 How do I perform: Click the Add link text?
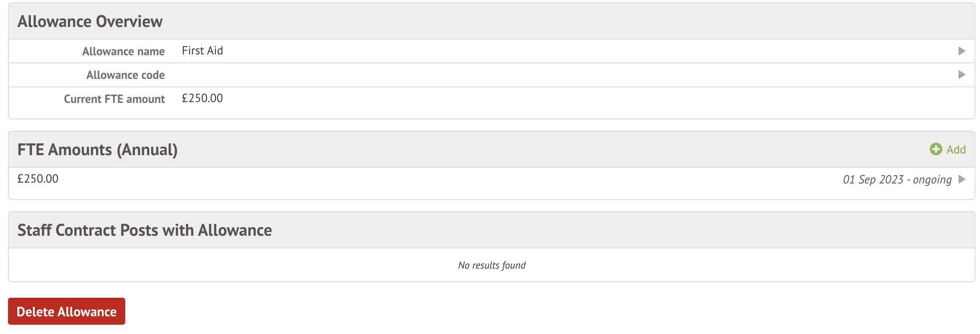(956, 150)
